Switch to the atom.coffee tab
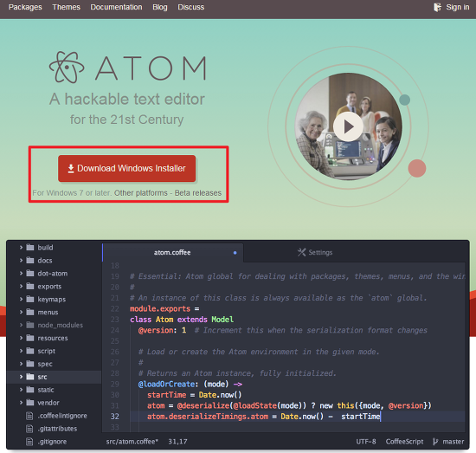The image size is (476, 453). (173, 252)
